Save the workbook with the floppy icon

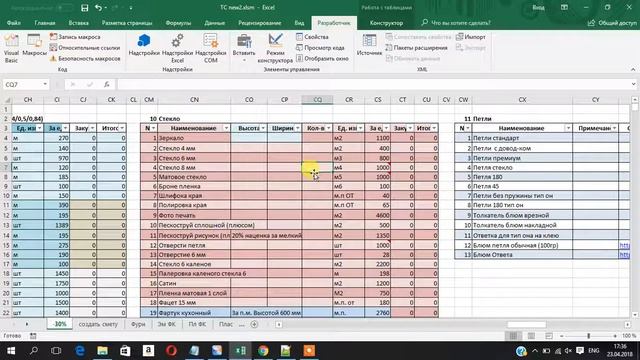tap(84, 8)
